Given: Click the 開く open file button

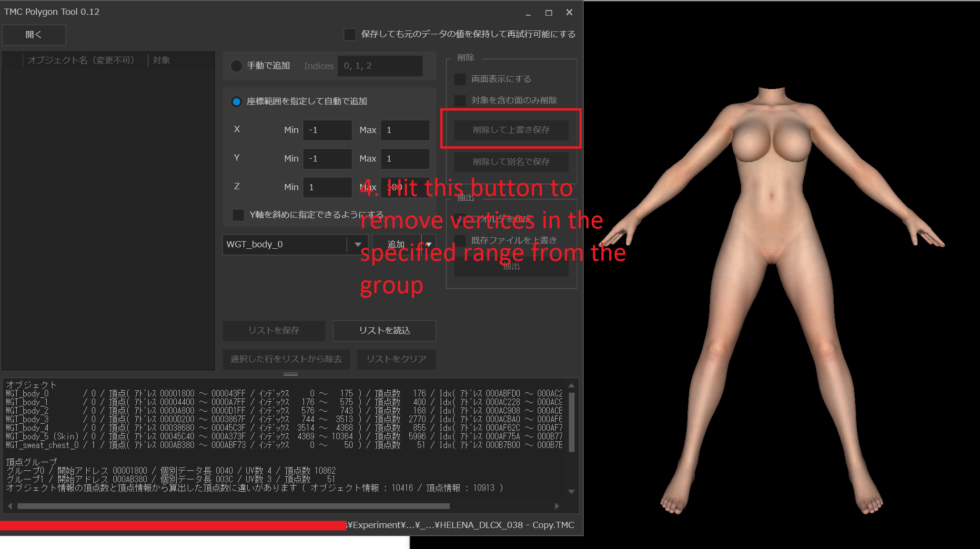Looking at the screenshot, I should click(34, 35).
